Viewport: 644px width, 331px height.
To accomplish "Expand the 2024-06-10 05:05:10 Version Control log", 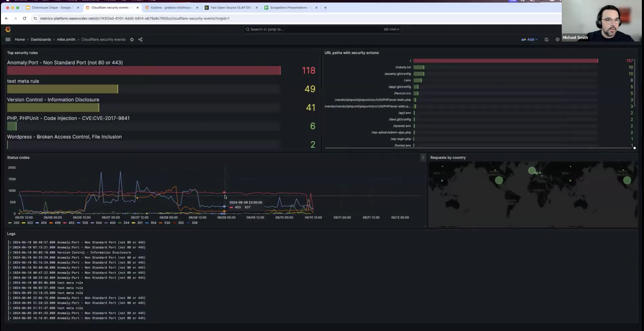I will tap(11, 252).
